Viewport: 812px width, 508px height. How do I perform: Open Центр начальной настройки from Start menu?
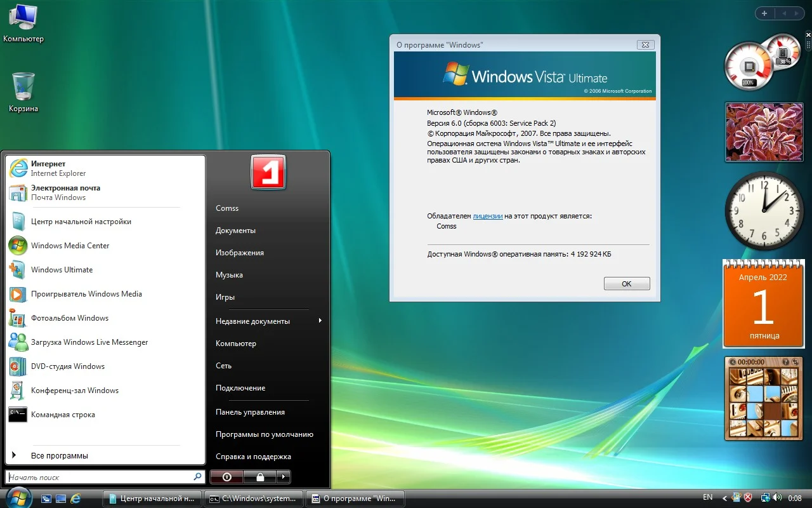[x=105, y=222]
